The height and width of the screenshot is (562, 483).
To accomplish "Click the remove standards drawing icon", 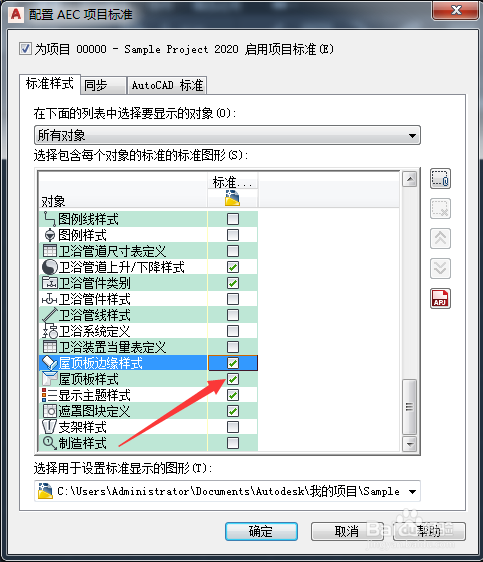I will 440,209.
